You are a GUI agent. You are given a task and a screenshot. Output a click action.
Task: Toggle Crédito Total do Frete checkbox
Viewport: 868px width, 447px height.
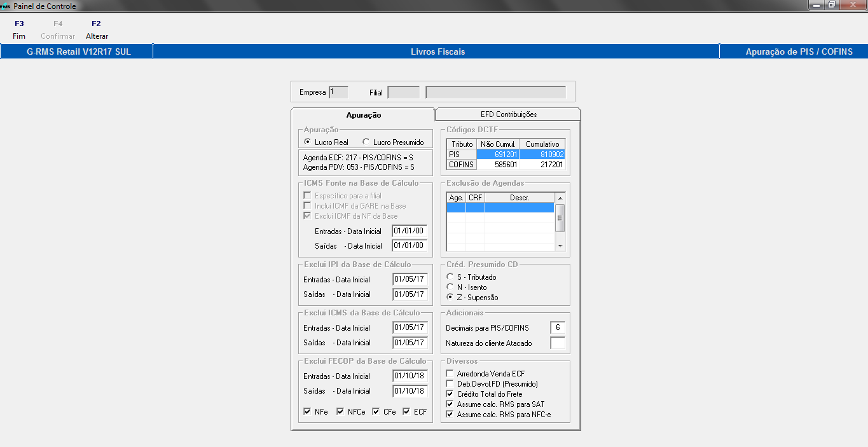pyautogui.click(x=450, y=394)
